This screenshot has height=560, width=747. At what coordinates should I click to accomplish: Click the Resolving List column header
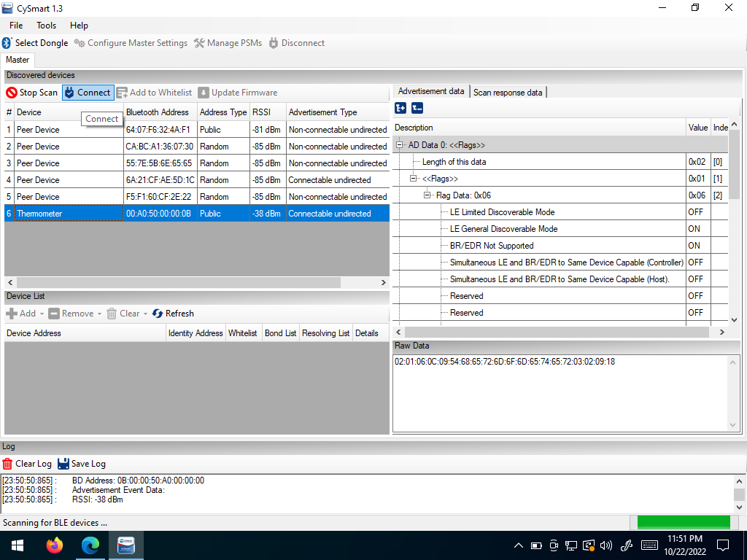pyautogui.click(x=326, y=333)
